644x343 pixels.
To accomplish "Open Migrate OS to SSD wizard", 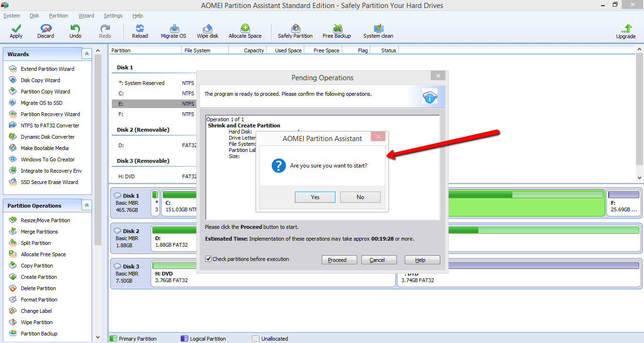I will point(42,103).
